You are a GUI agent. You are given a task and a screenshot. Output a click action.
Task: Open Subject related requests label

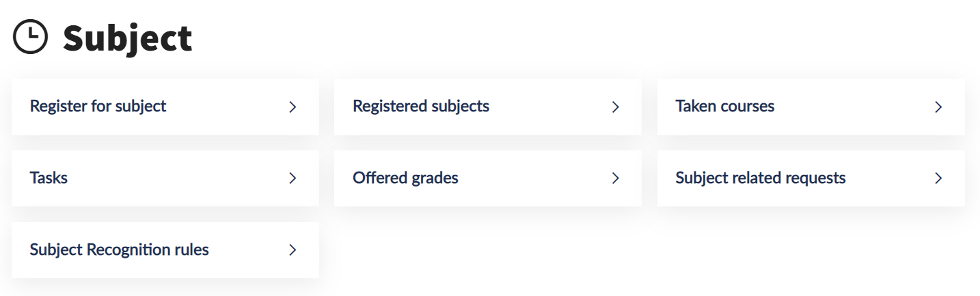[760, 178]
